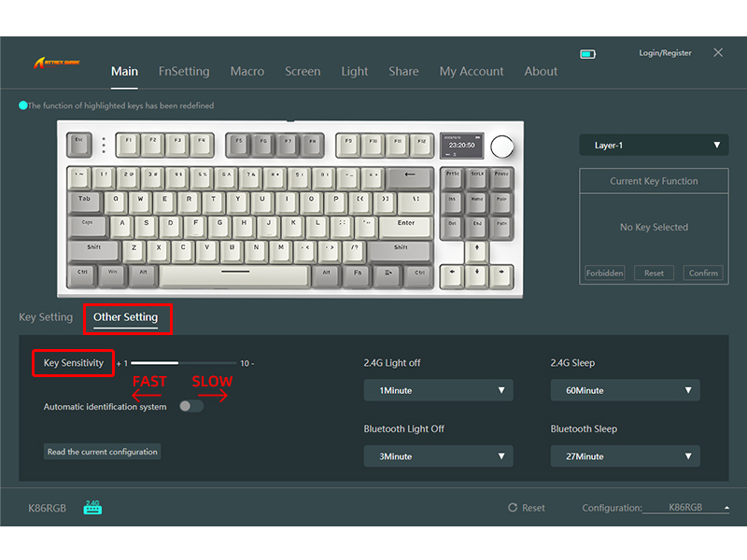
Task: Select the Tab key on keyboard image
Action: point(85,202)
